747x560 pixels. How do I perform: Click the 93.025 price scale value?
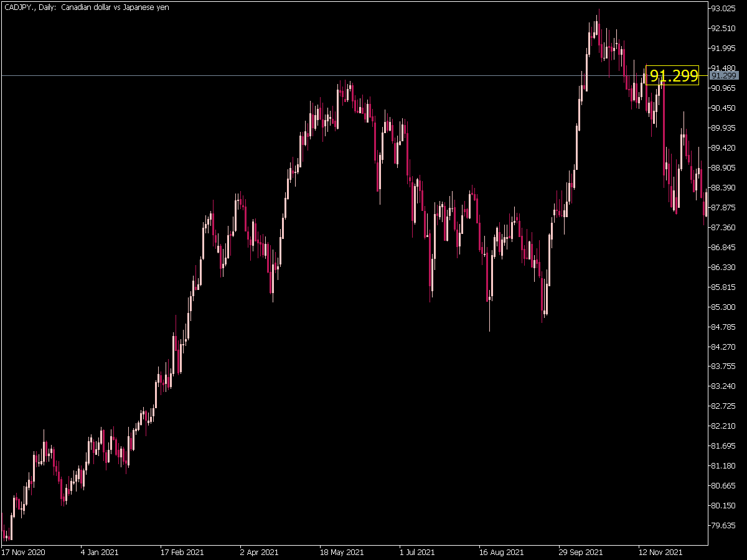[724, 9]
